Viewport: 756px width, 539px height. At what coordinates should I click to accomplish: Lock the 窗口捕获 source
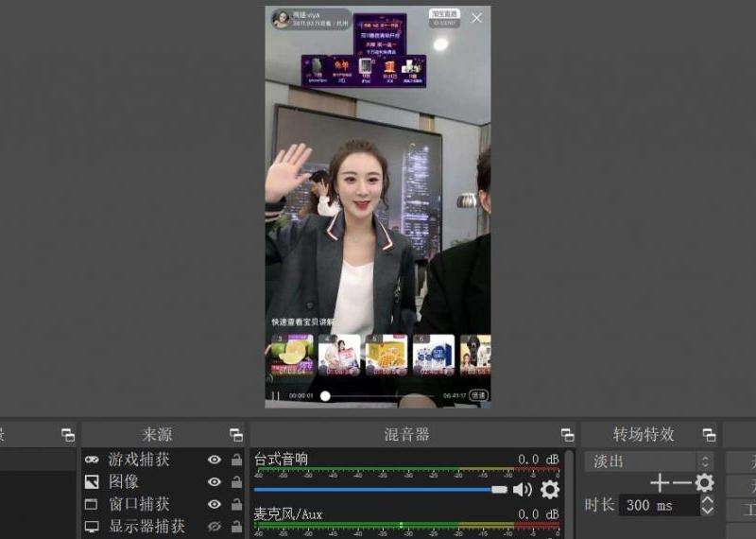tap(236, 504)
